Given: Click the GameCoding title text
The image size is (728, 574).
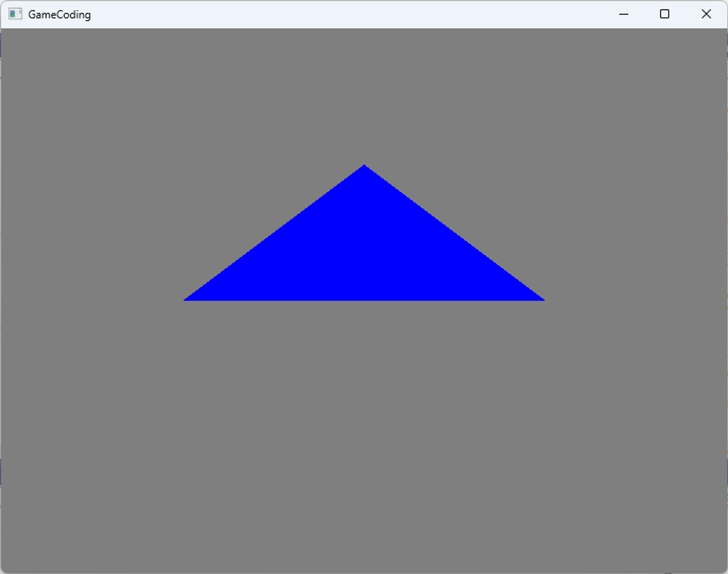Looking at the screenshot, I should (x=59, y=15).
